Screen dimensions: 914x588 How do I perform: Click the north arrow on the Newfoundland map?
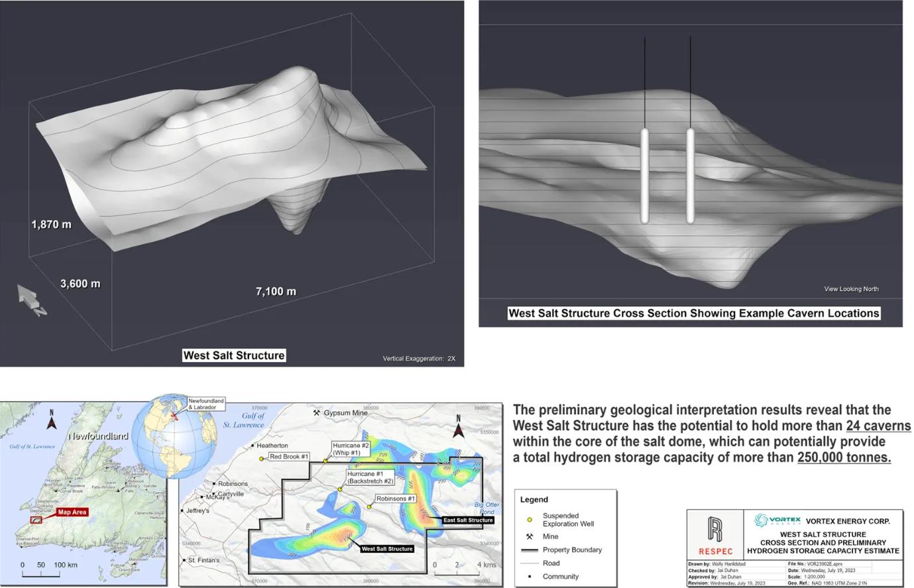point(51,418)
